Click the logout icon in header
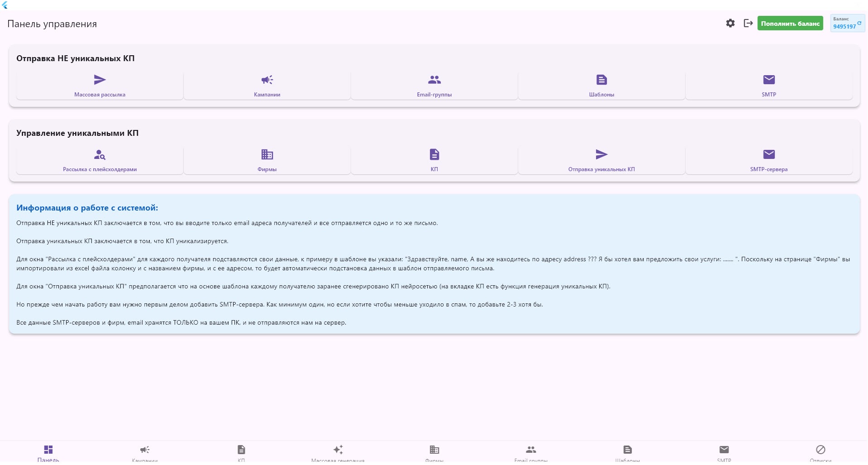The width and height of the screenshot is (868, 465). 748,23
